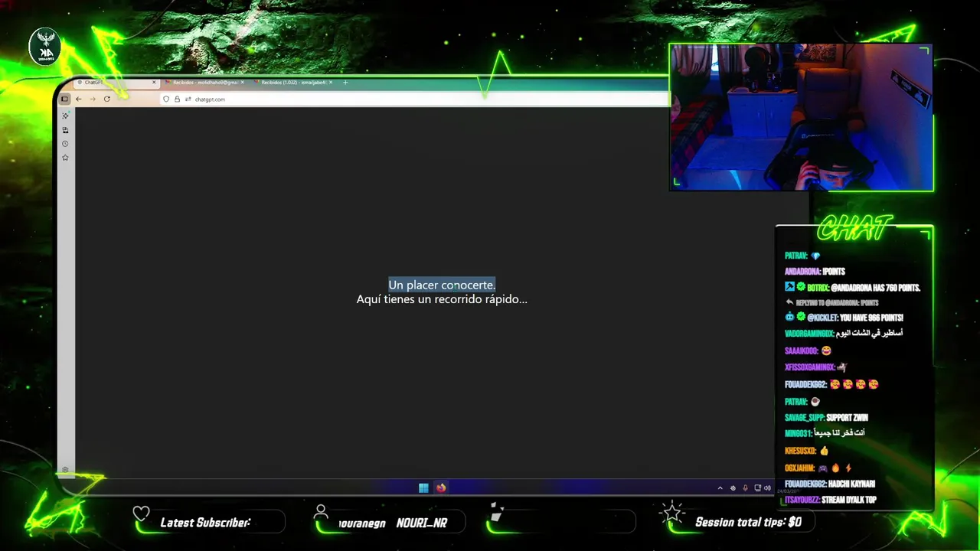Click the microphone tray icon
This screenshot has width=980, height=551.
click(x=745, y=487)
